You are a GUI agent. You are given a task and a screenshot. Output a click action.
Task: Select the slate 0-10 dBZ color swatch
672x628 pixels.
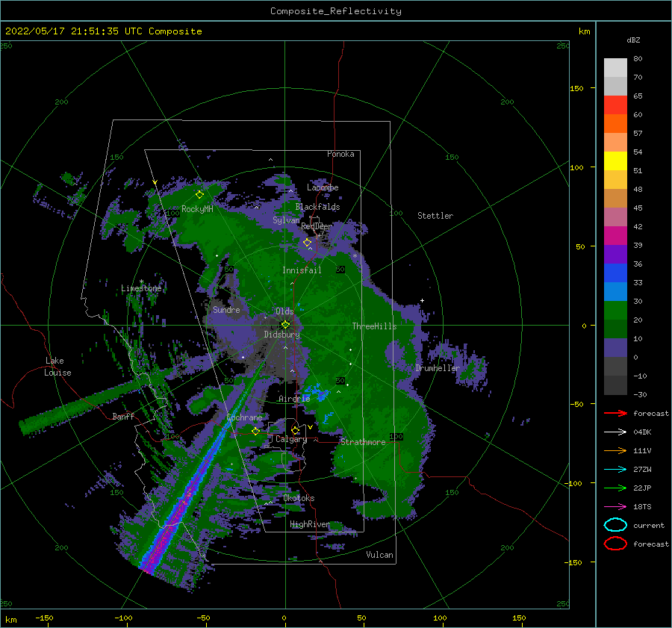coord(615,348)
